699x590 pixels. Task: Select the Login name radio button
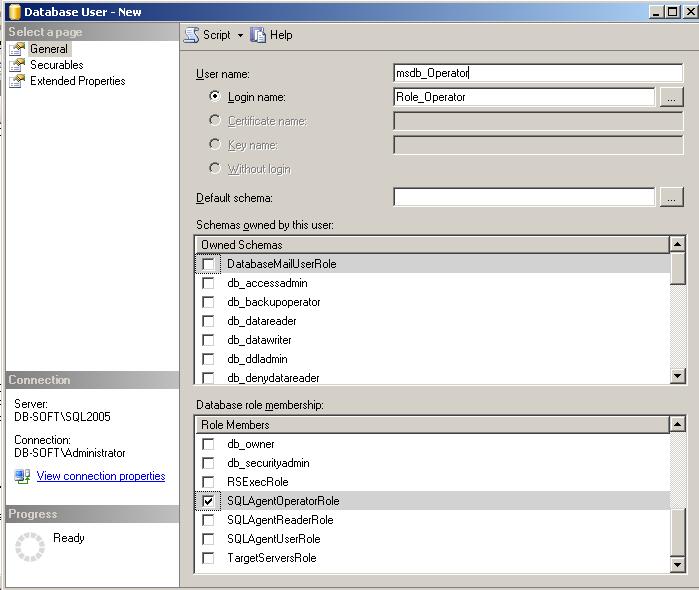point(215,96)
